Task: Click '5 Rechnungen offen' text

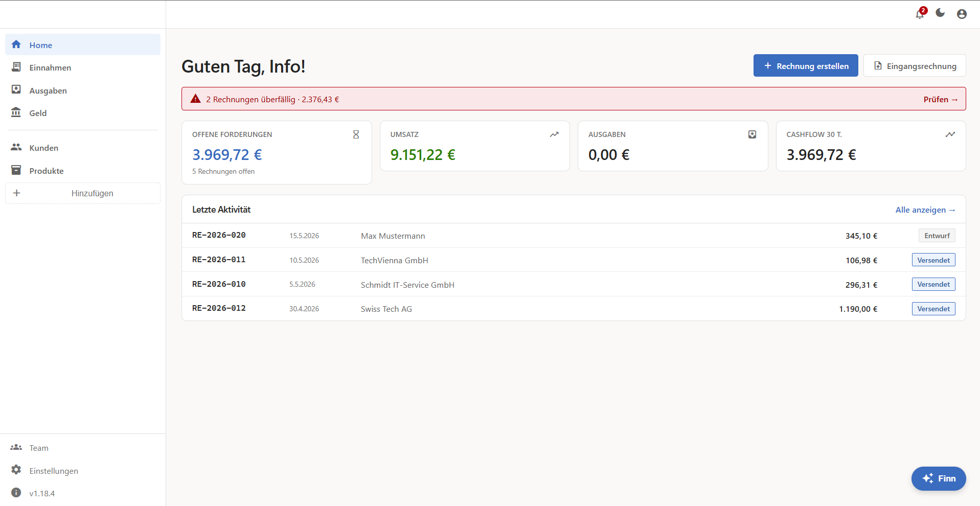Action: coord(223,171)
